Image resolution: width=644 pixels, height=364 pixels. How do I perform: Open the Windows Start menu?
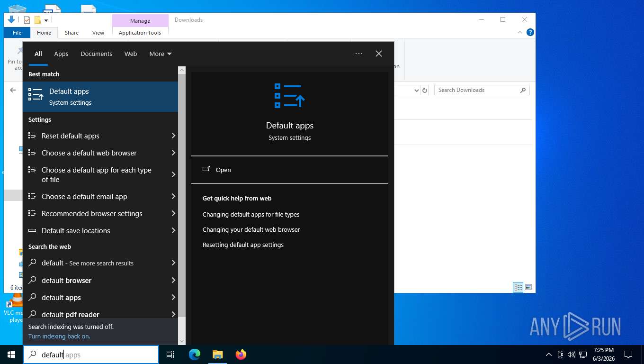coord(11,355)
